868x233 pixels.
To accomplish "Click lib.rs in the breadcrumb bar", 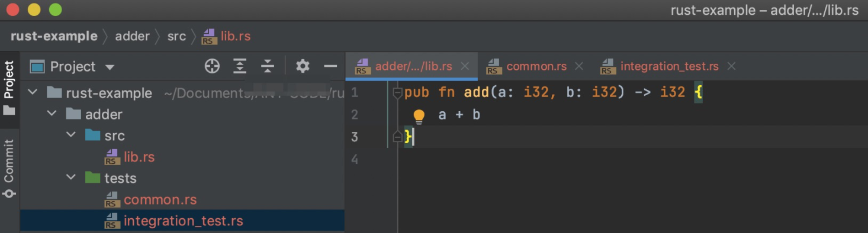I will [x=226, y=36].
